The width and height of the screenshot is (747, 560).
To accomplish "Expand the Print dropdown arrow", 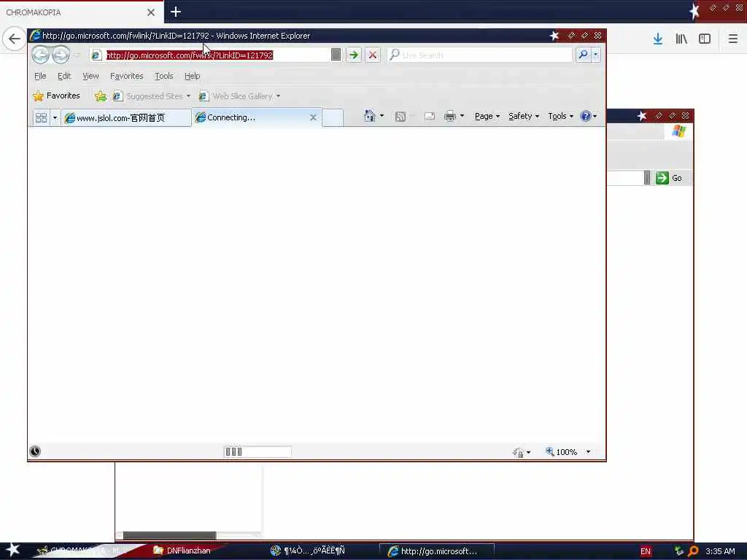I will coord(462,116).
